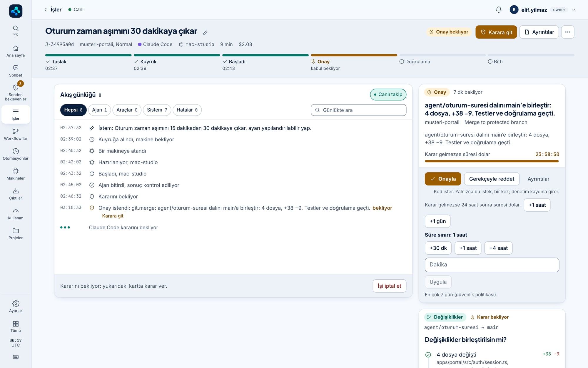Open Kullanım gauge icon
This screenshot has width=588, height=368.
[16, 211]
